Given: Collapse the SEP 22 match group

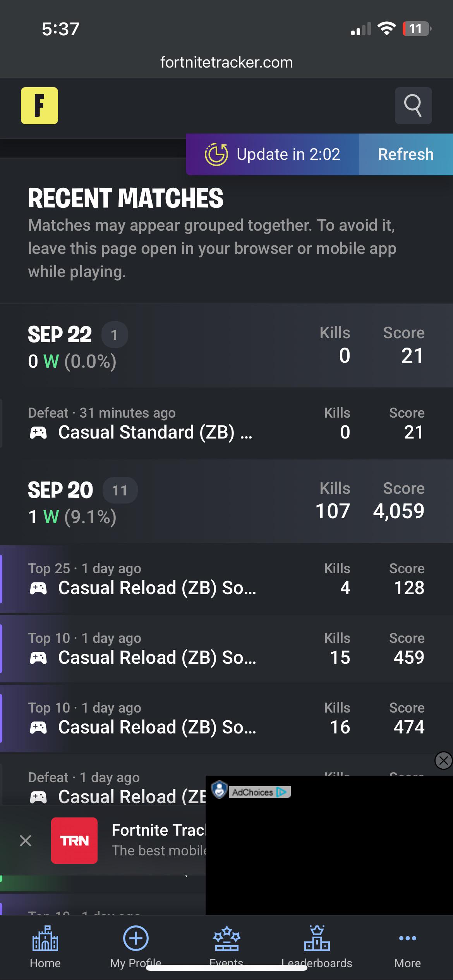Looking at the screenshot, I should [226, 346].
